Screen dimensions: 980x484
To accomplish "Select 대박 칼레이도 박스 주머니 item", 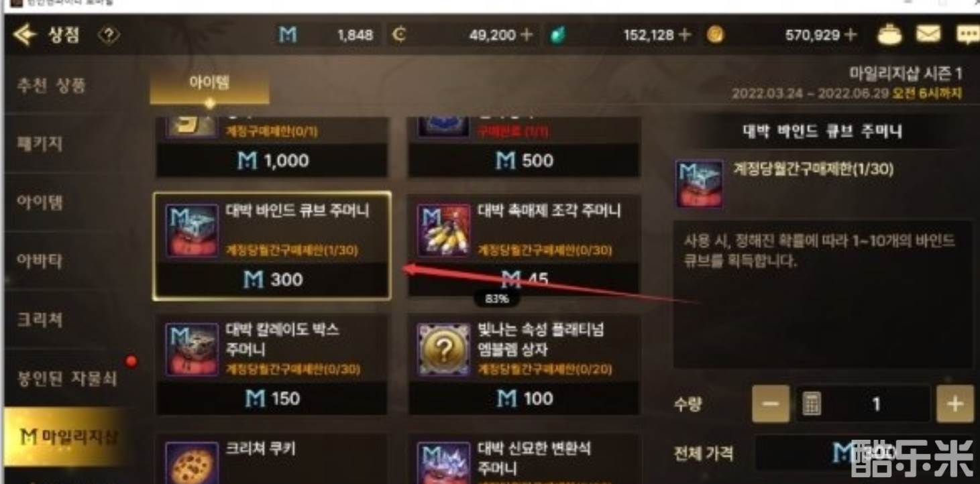I will point(272,365).
